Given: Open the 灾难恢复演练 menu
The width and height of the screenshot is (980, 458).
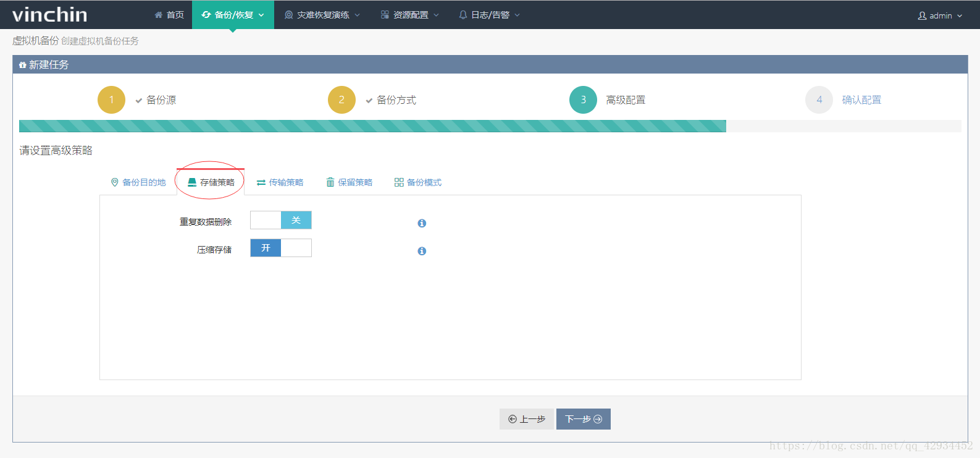Looking at the screenshot, I should 322,15.
